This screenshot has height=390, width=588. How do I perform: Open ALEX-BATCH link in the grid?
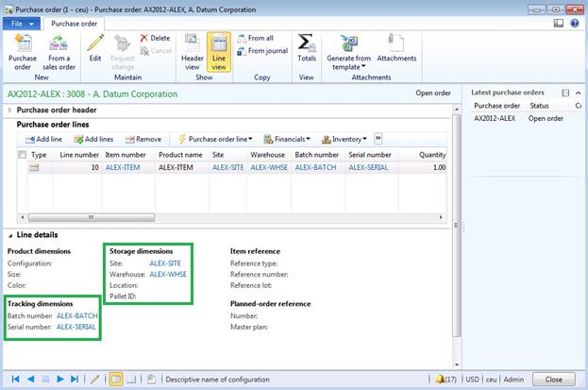pyautogui.click(x=315, y=167)
